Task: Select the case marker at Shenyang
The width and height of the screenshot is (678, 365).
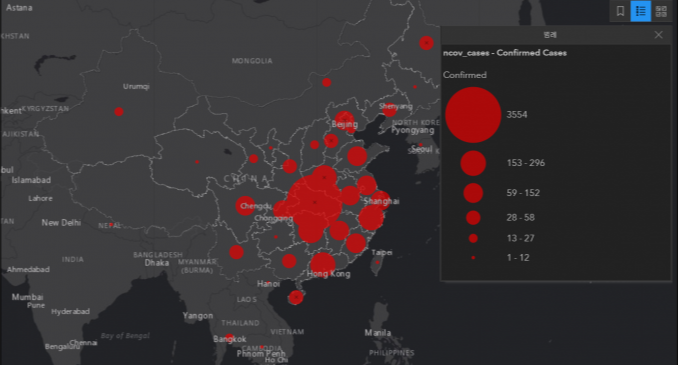Action: 389,109
